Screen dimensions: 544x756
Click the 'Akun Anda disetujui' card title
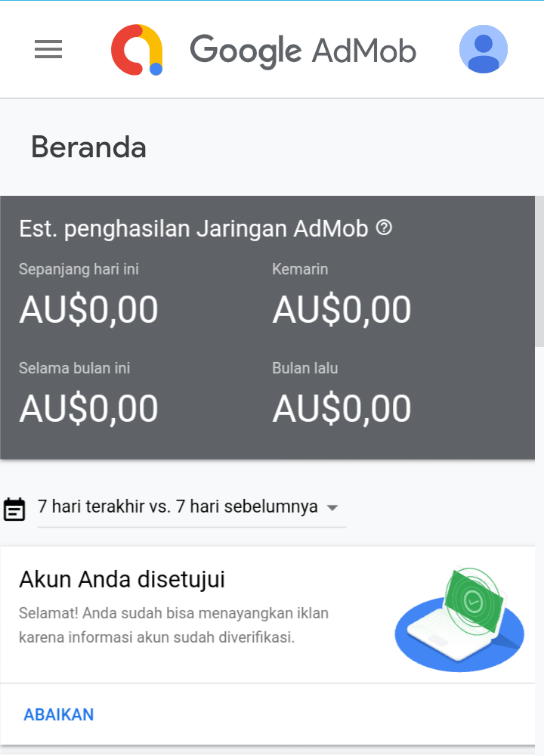click(x=122, y=580)
